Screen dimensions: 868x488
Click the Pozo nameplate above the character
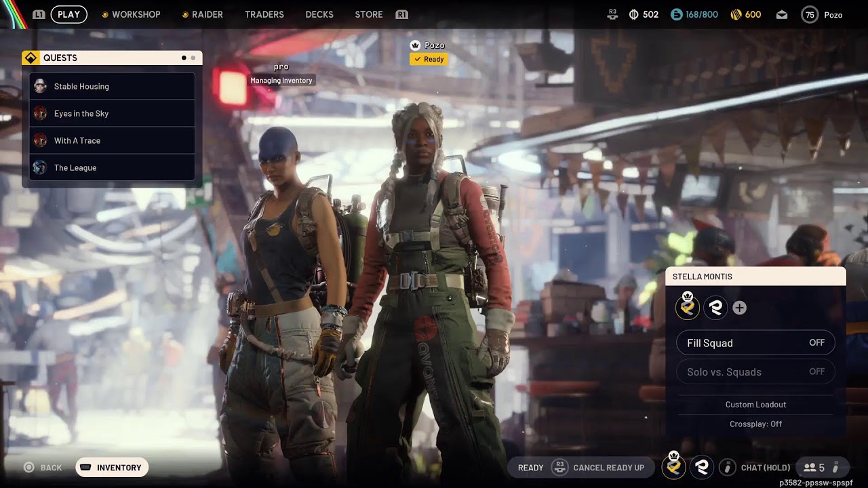435,45
